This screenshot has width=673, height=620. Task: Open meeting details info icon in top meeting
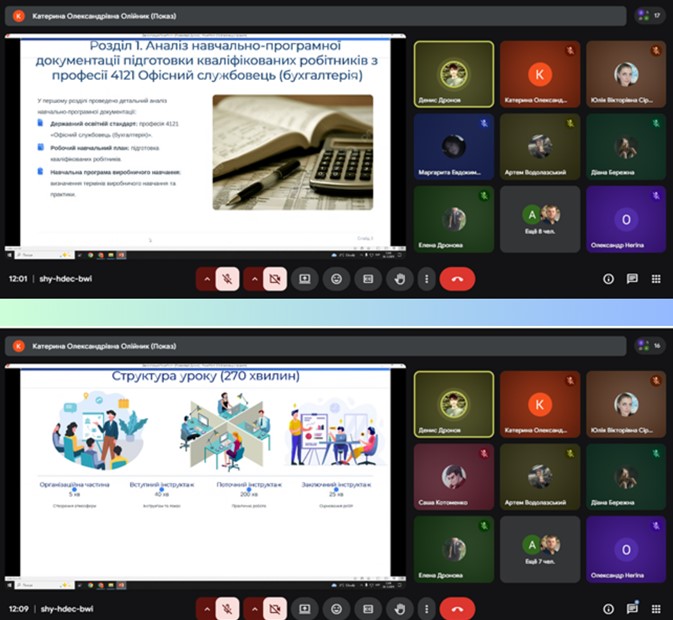[608, 280]
